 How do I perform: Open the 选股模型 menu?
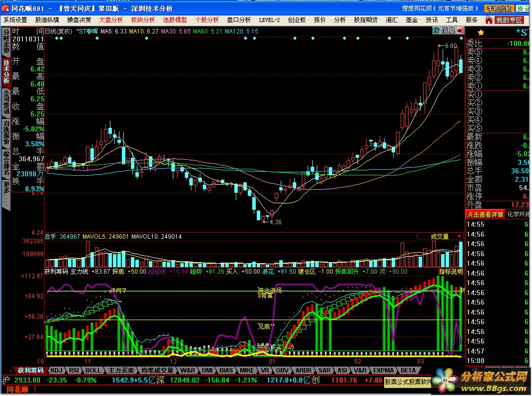coord(175,20)
